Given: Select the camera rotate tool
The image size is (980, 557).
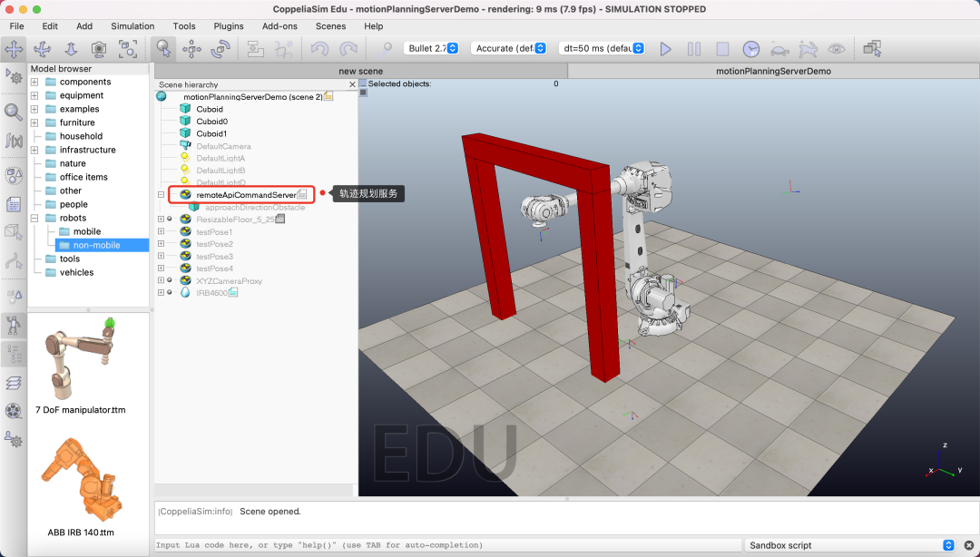Looking at the screenshot, I should coord(42,48).
